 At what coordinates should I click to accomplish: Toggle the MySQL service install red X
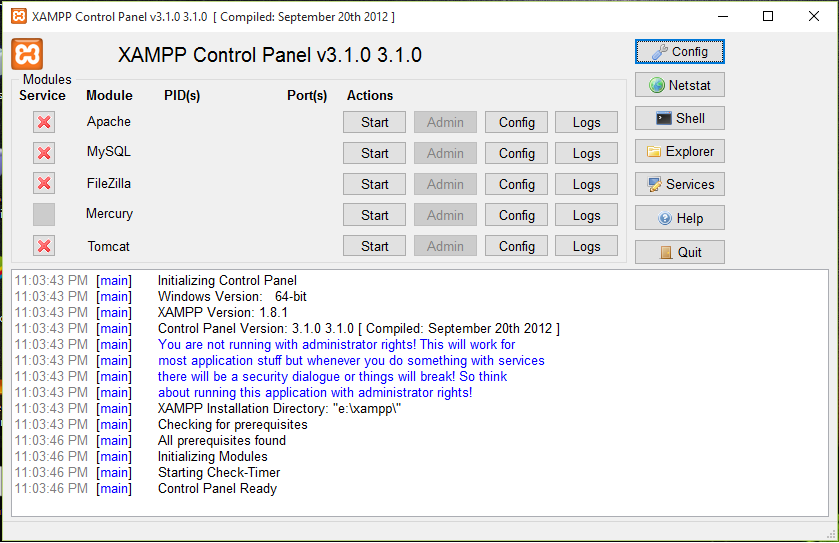coord(44,153)
